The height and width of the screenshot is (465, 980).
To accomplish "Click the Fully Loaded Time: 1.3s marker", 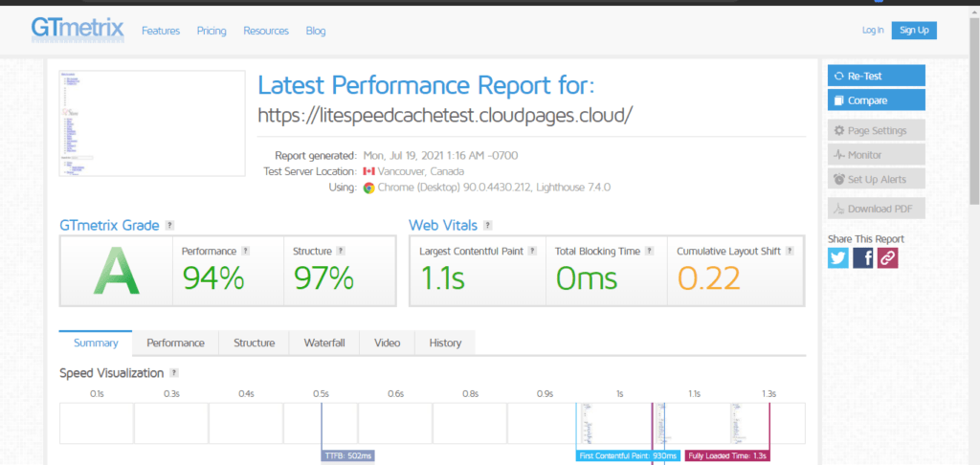I will pos(727,456).
